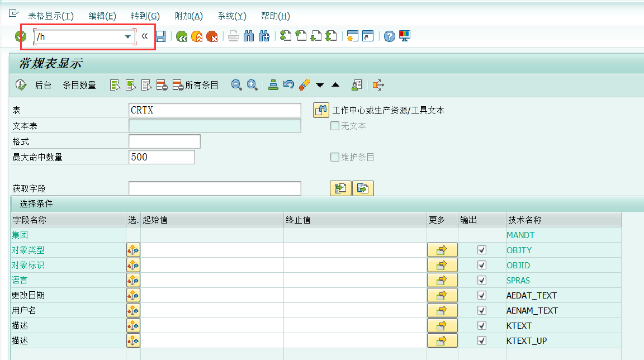Disable output for the SPRAS language row
This screenshot has height=360, width=644.
[x=482, y=280]
